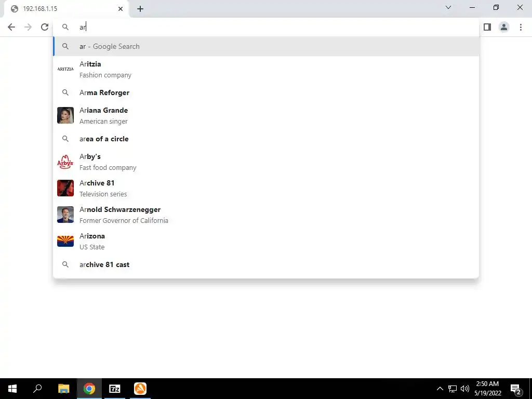532x399 pixels.
Task: Open the notification center icon
Action: point(515,389)
